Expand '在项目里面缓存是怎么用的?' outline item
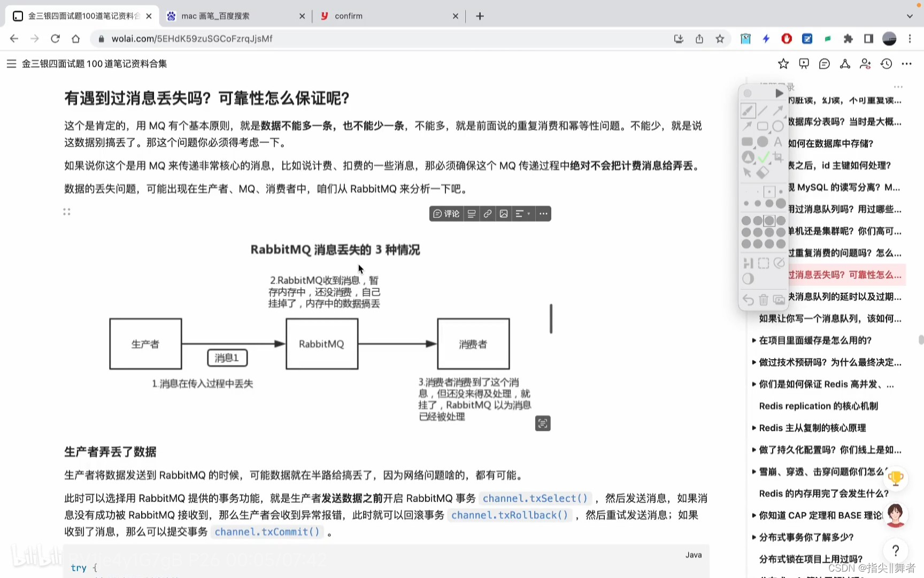 tap(754, 340)
